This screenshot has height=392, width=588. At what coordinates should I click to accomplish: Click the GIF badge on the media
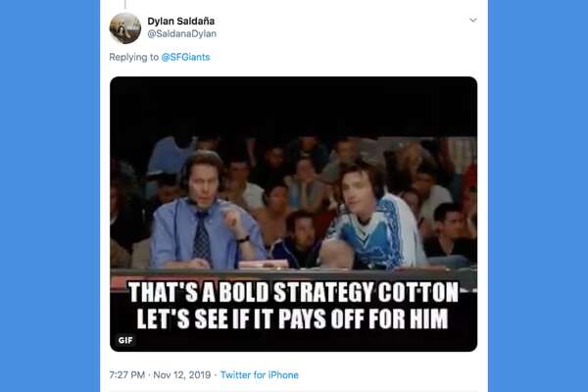(x=125, y=340)
